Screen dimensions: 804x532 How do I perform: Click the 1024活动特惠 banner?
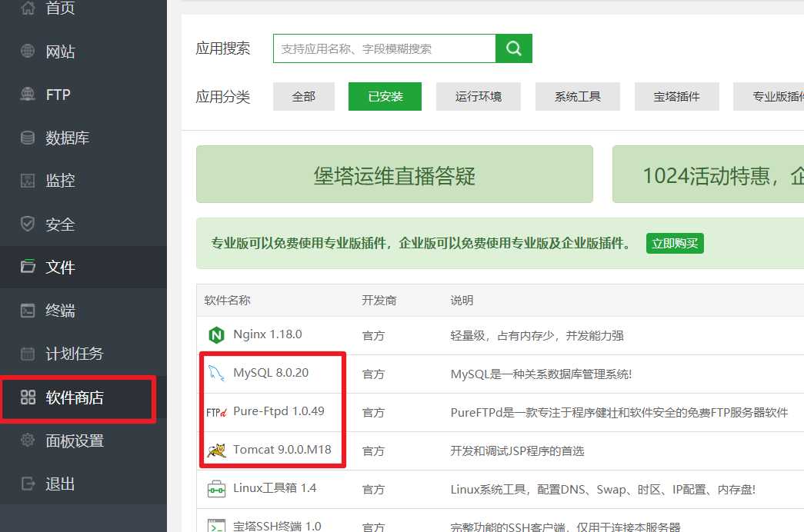point(708,175)
